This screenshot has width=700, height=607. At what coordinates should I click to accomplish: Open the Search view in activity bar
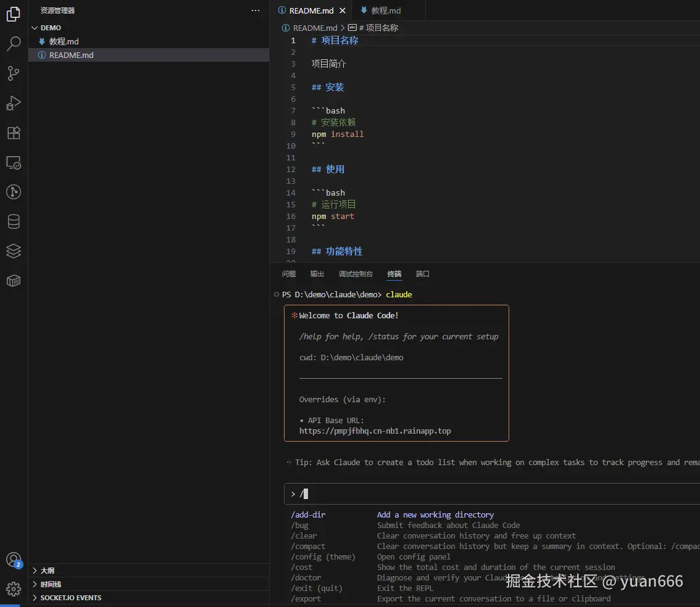coord(14,44)
